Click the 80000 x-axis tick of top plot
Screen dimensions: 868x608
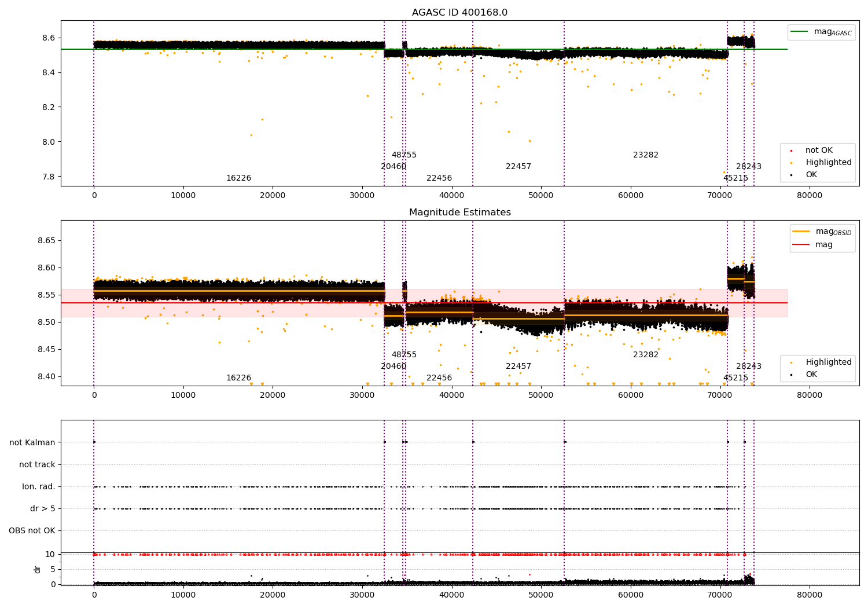(x=810, y=196)
